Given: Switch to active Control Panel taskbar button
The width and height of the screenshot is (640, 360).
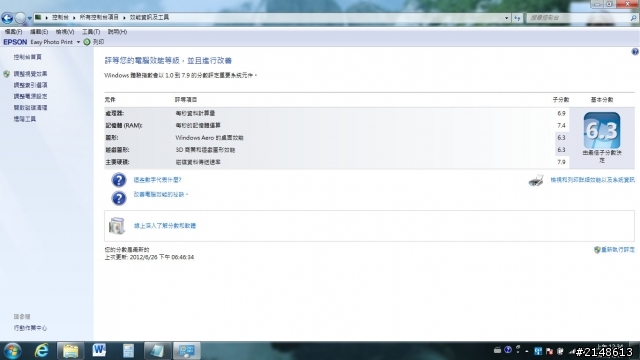Looking at the screenshot, I should click(187, 351).
